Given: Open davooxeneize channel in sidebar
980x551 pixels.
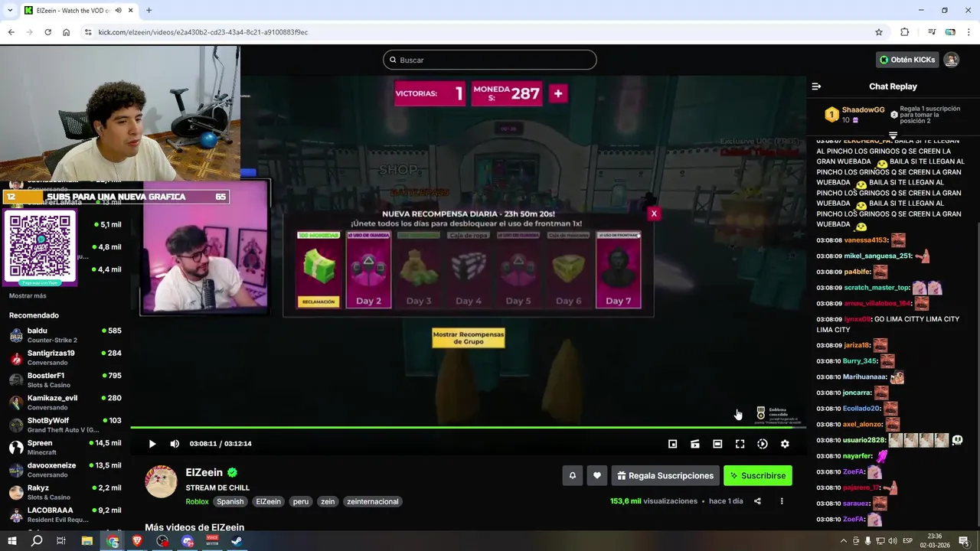Looking at the screenshot, I should (x=65, y=470).
